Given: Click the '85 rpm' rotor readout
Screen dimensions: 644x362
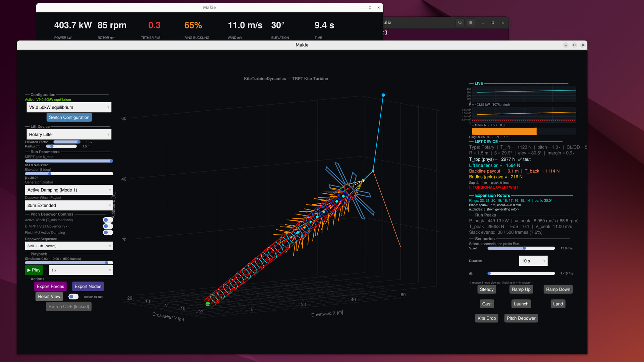Looking at the screenshot, I should [112, 25].
